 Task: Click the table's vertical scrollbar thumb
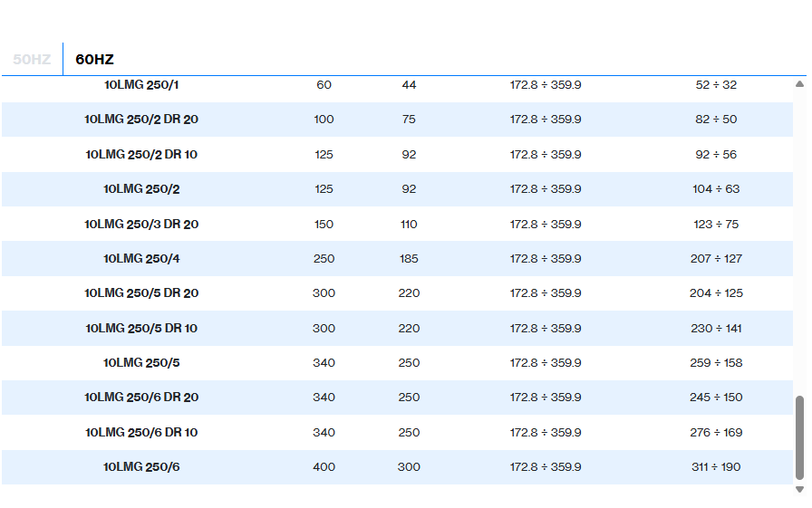799,438
